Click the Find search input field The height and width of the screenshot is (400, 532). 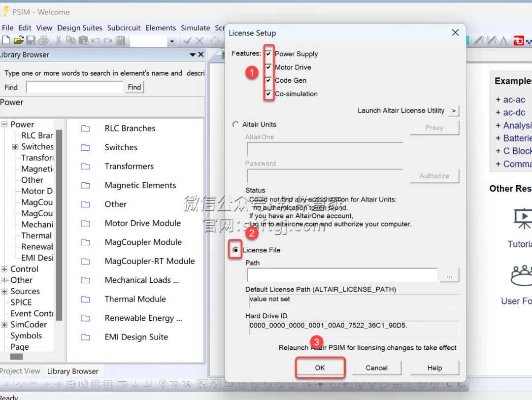75,87
